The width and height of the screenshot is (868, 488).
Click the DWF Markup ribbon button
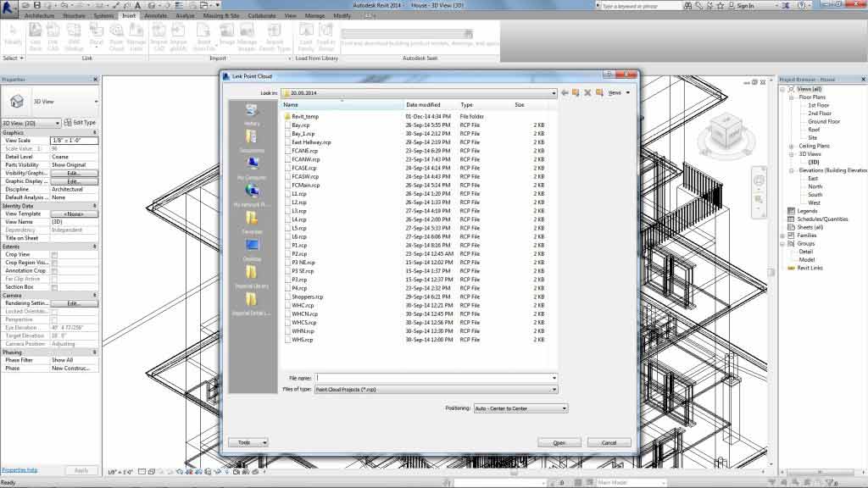coord(74,37)
